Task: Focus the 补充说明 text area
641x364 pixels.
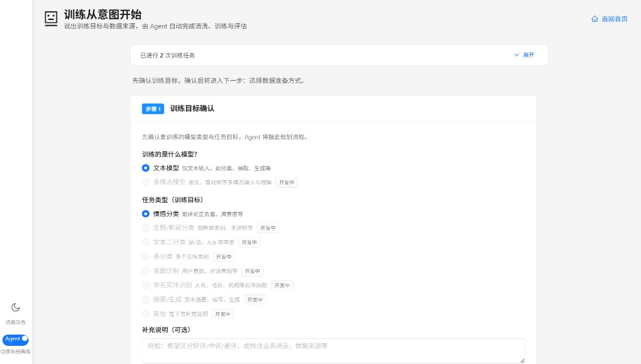Action: pos(333,350)
